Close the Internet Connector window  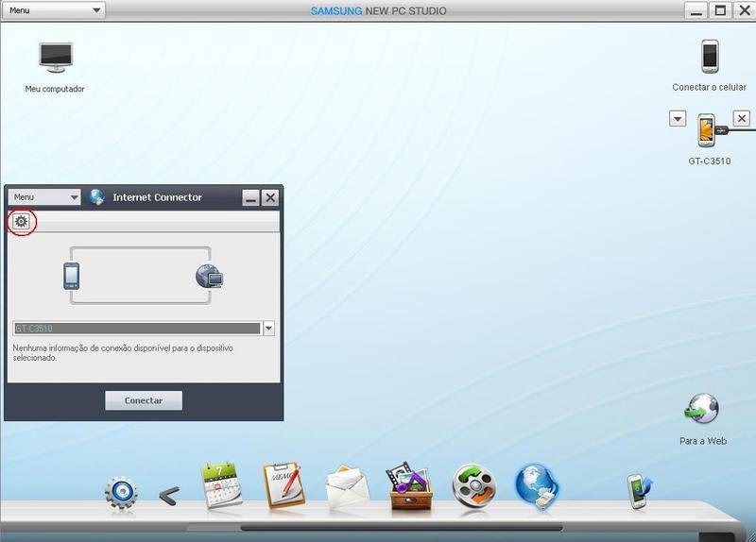(x=270, y=197)
